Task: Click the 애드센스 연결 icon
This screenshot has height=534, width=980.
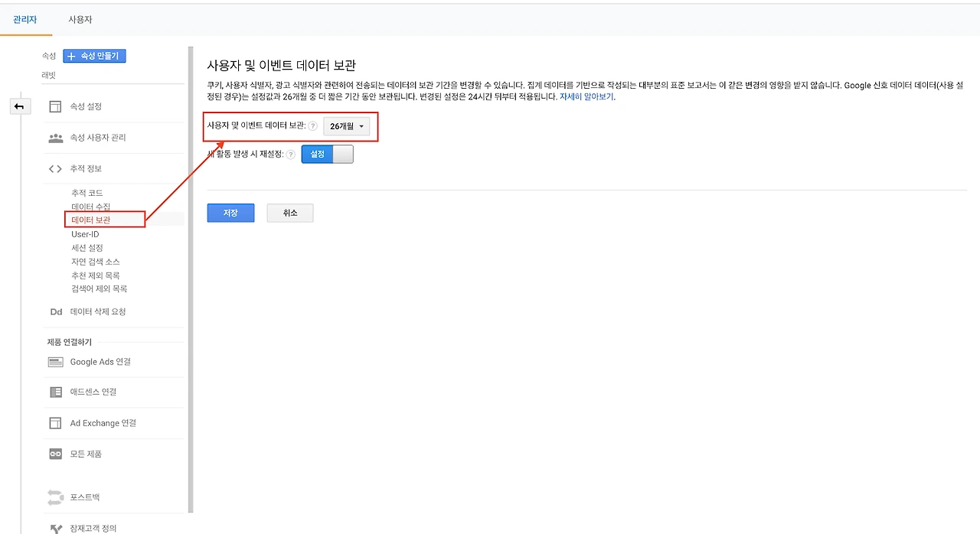Action: pyautogui.click(x=55, y=392)
